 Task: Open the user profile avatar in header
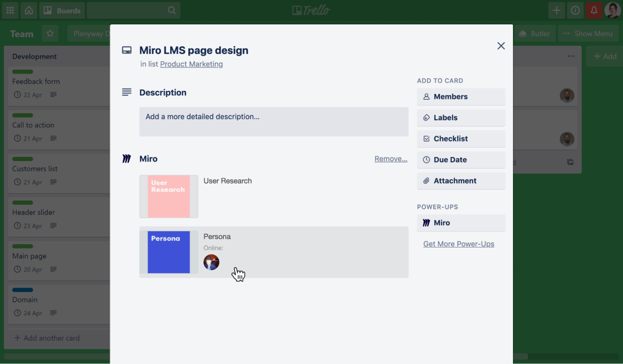pyautogui.click(x=613, y=10)
